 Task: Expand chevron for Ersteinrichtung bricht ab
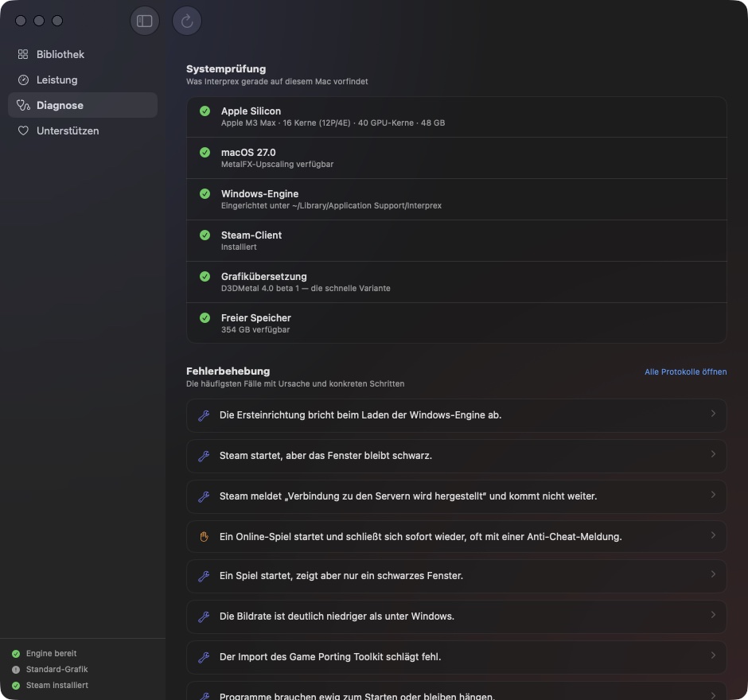click(x=713, y=414)
